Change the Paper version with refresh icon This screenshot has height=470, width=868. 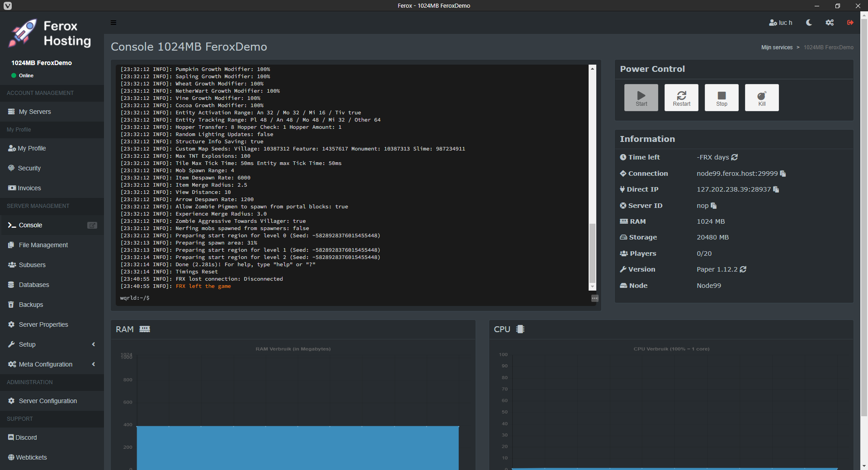[x=743, y=269]
